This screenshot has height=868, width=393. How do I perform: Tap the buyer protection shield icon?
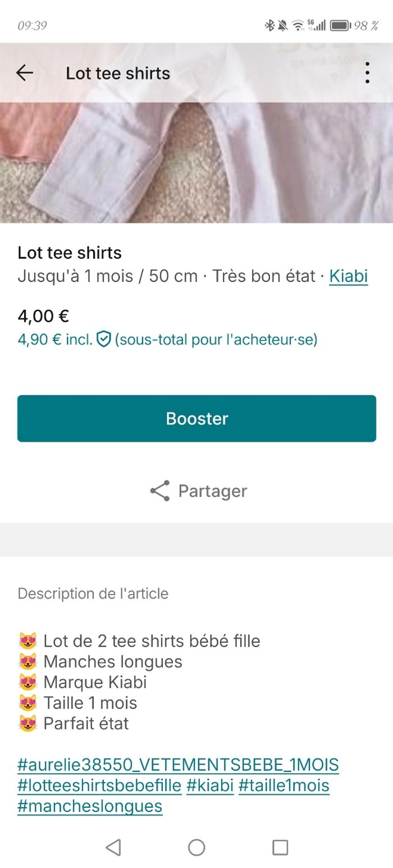pos(103,339)
